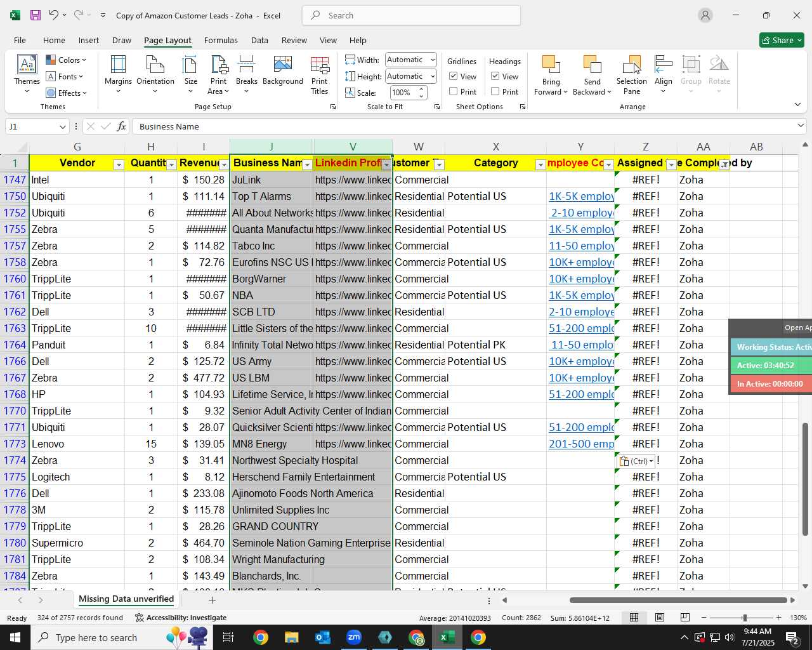The width and height of the screenshot is (812, 650).
Task: Click the Search box in title bar
Action: coord(411,15)
